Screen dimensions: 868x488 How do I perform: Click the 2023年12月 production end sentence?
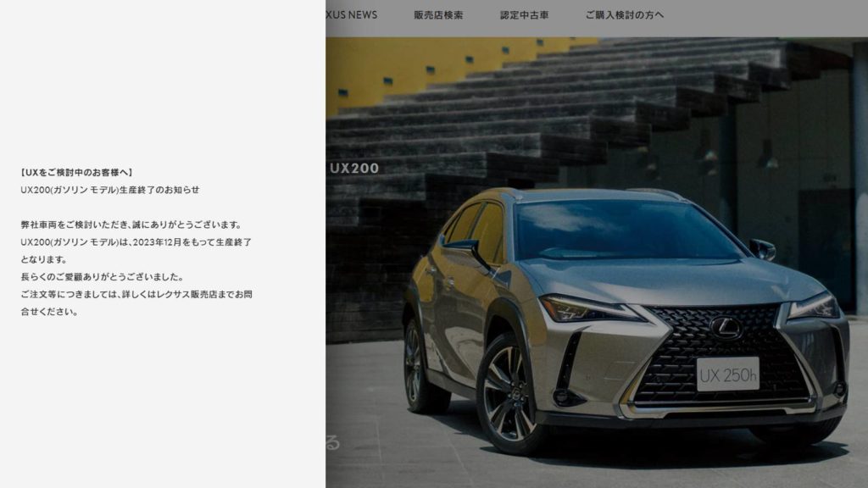(136, 251)
